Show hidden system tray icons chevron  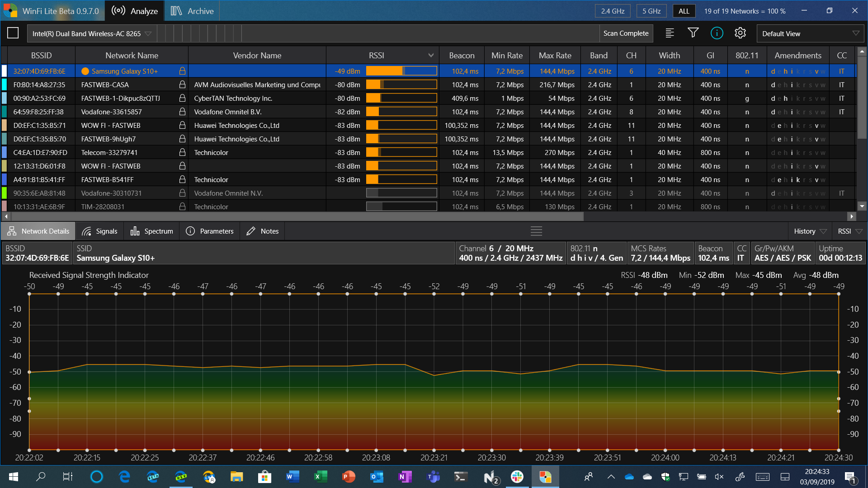tap(611, 477)
